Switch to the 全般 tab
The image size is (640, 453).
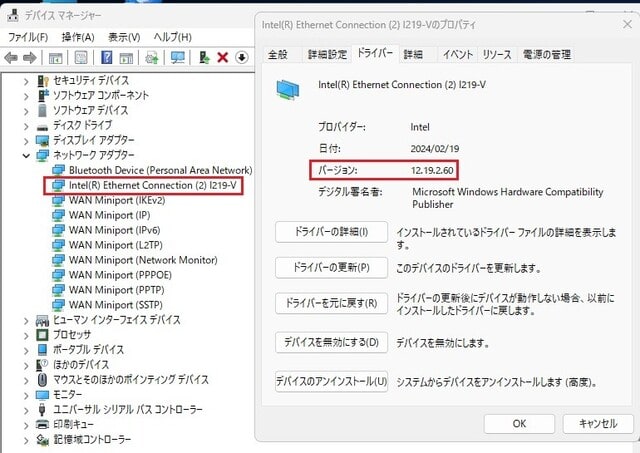(x=278, y=54)
